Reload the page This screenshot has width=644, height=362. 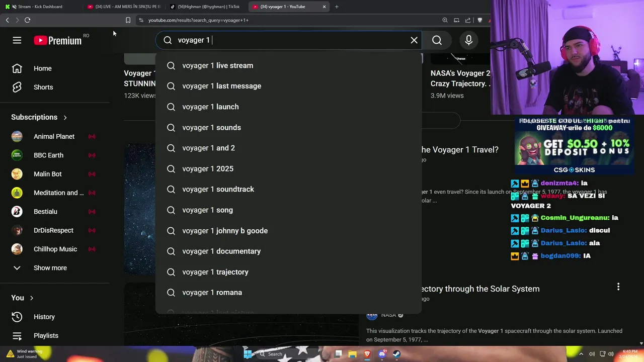tap(28, 20)
